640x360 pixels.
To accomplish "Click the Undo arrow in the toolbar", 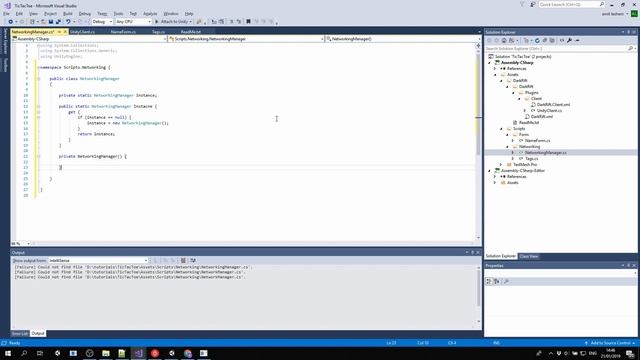I will coord(68,22).
